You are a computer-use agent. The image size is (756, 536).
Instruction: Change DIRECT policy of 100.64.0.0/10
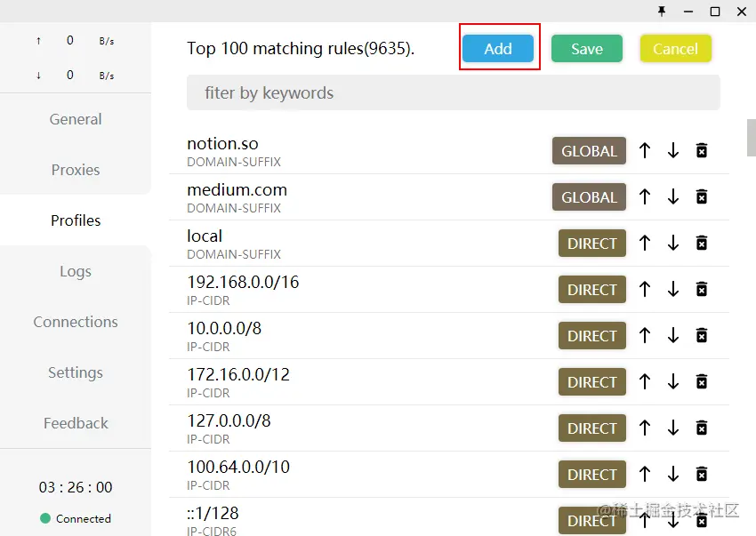click(x=592, y=475)
